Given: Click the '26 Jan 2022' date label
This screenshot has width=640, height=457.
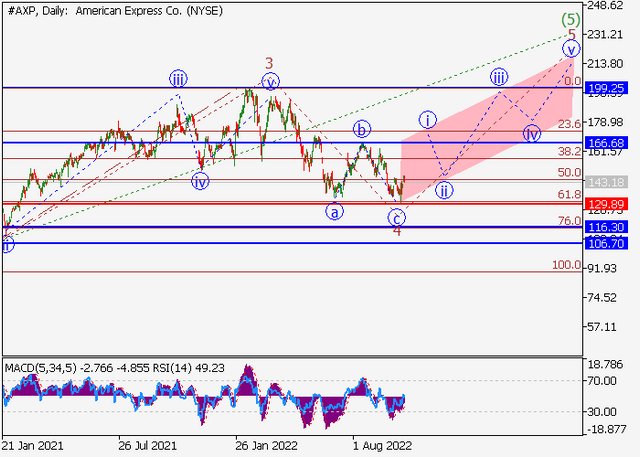Looking at the screenshot, I should click(x=266, y=445).
